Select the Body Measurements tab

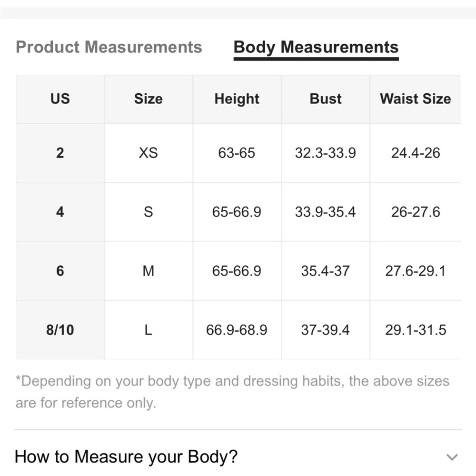(x=316, y=48)
